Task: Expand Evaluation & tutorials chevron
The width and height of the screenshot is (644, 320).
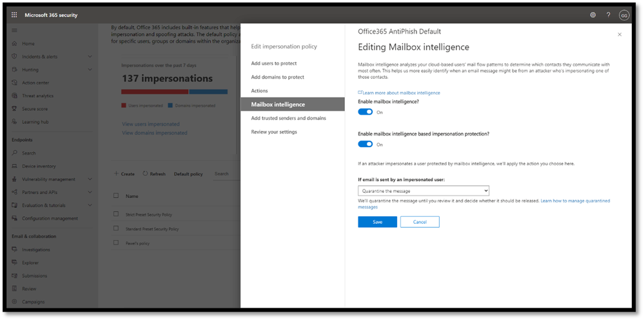Action: point(90,205)
